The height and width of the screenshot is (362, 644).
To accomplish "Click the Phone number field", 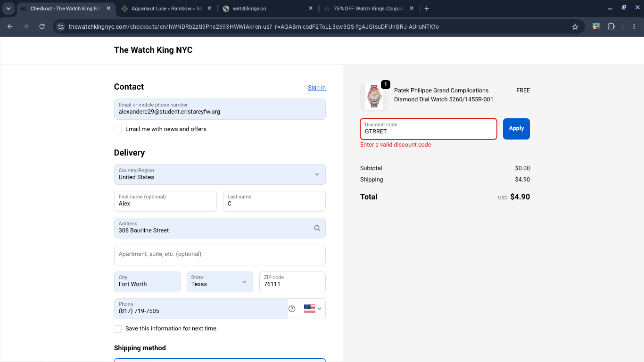I will coord(201,309).
